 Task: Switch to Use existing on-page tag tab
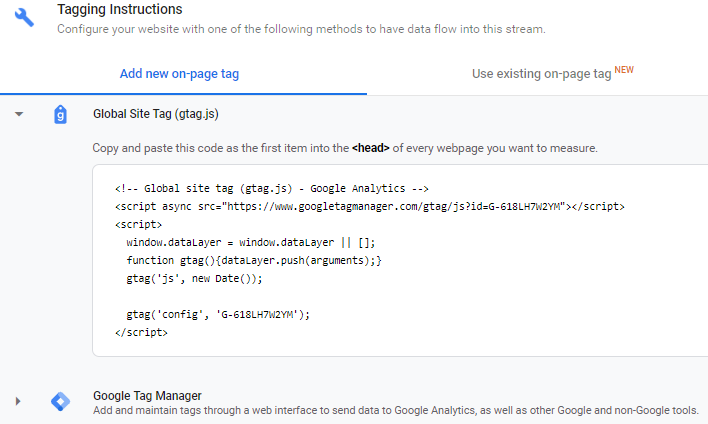coord(541,74)
